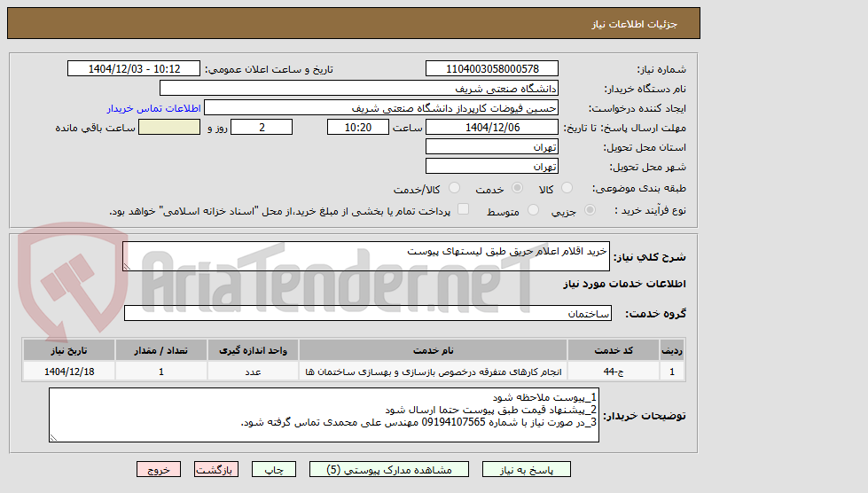Click the تاریخ نیاز column header
The width and height of the screenshot is (868, 493).
coord(69,350)
